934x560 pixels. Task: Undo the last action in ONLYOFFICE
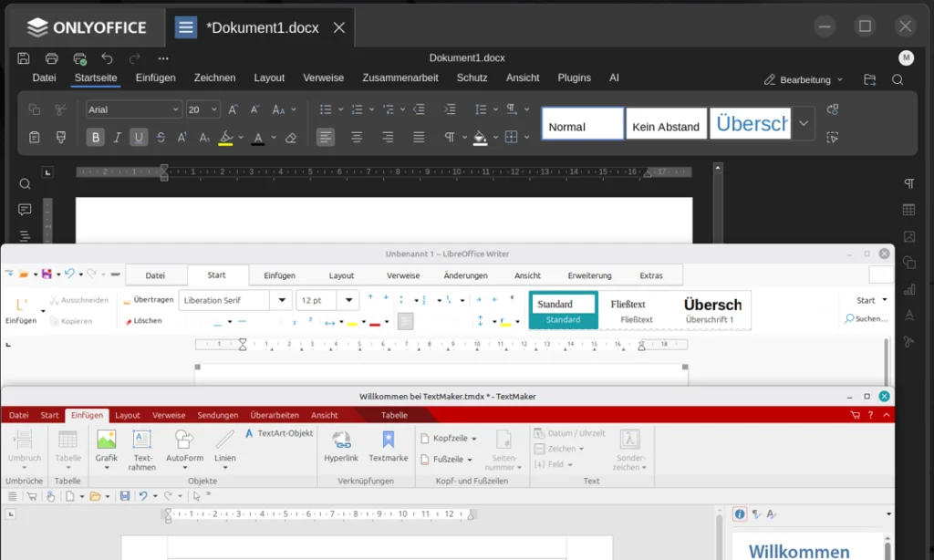point(108,57)
